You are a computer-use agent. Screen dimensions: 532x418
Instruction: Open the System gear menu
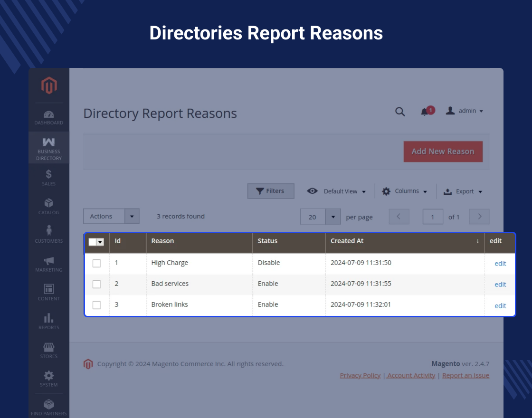49,379
